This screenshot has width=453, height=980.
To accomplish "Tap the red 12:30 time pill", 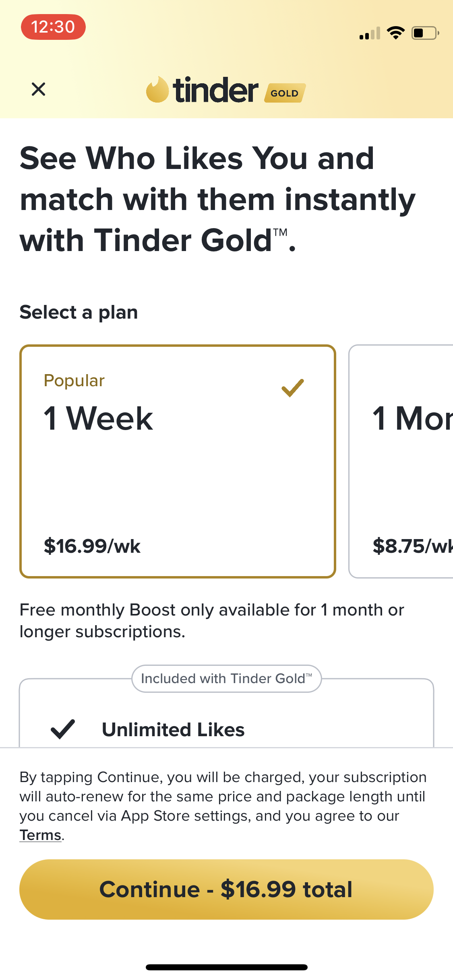I will (53, 27).
